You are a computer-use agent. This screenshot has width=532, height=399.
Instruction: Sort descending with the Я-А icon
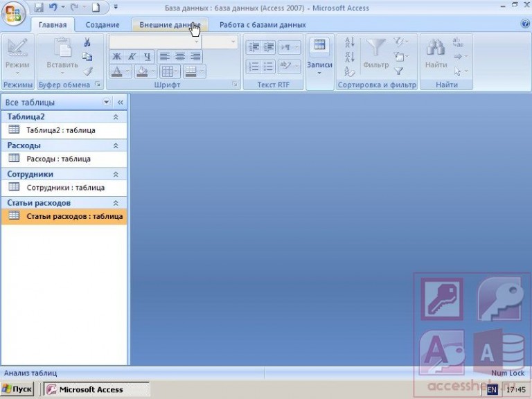[x=350, y=57]
